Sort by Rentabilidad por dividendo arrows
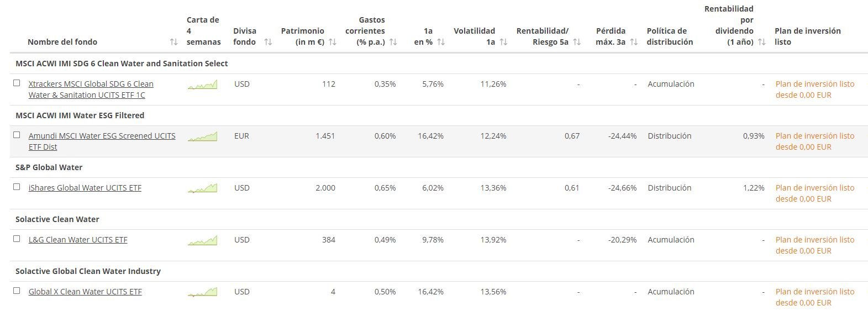This screenshot has width=868, height=311. pyautogui.click(x=762, y=42)
